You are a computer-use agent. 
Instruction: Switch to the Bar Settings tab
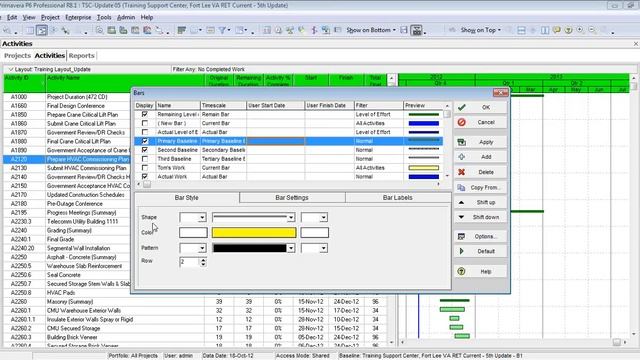coord(292,198)
